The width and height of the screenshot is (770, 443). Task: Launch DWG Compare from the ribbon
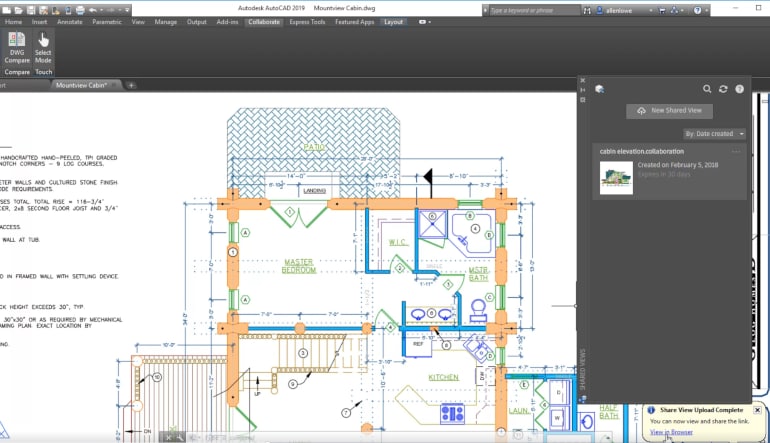tap(17, 47)
